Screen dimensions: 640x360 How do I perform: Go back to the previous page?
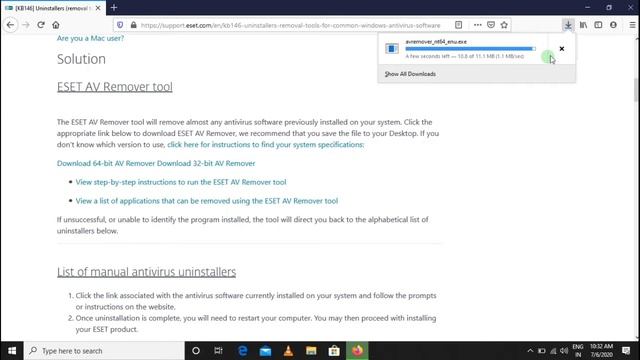10,25
